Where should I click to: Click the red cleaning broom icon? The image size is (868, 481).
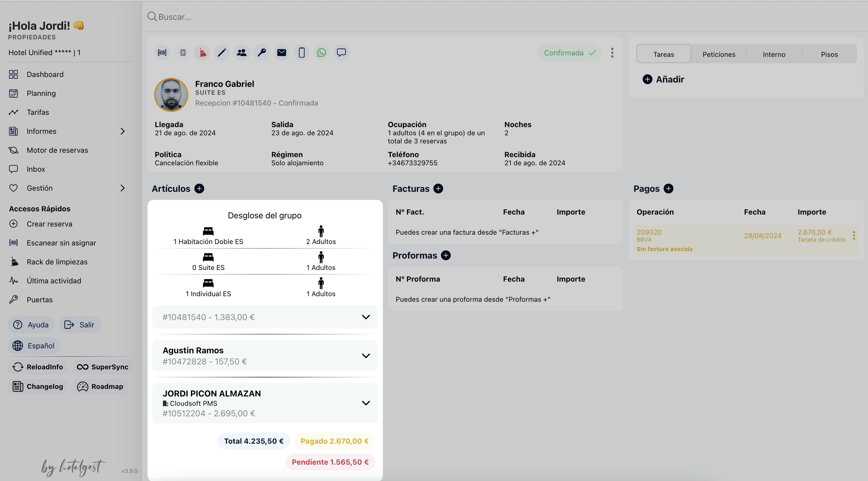tap(202, 52)
